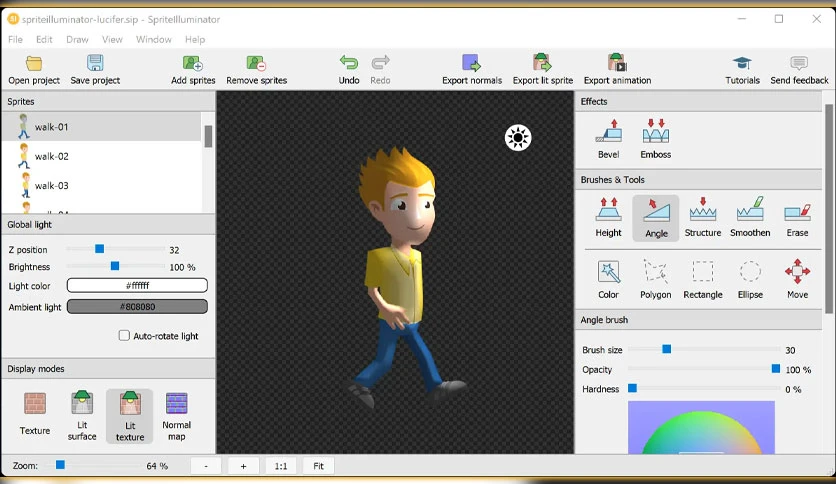The width and height of the screenshot is (836, 484).
Task: Choose the Polygon selection tool
Action: click(655, 279)
